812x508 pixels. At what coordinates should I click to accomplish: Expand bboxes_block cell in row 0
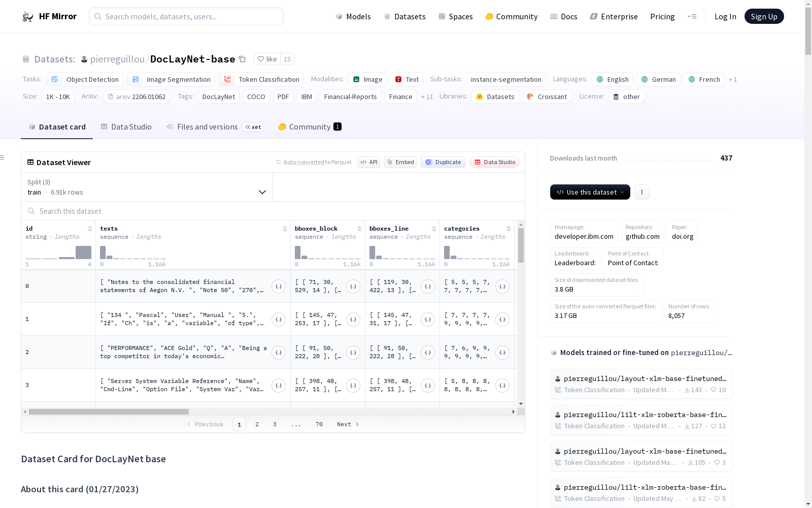click(353, 287)
